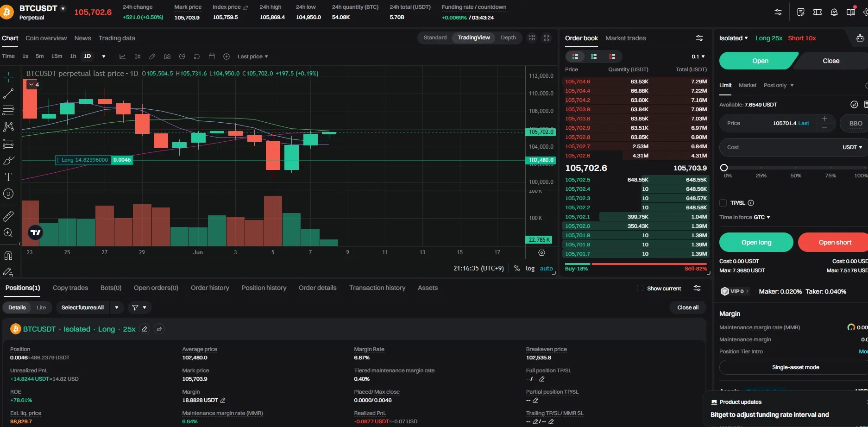
Task: Open the candlestick chart type icon
Action: tap(138, 57)
